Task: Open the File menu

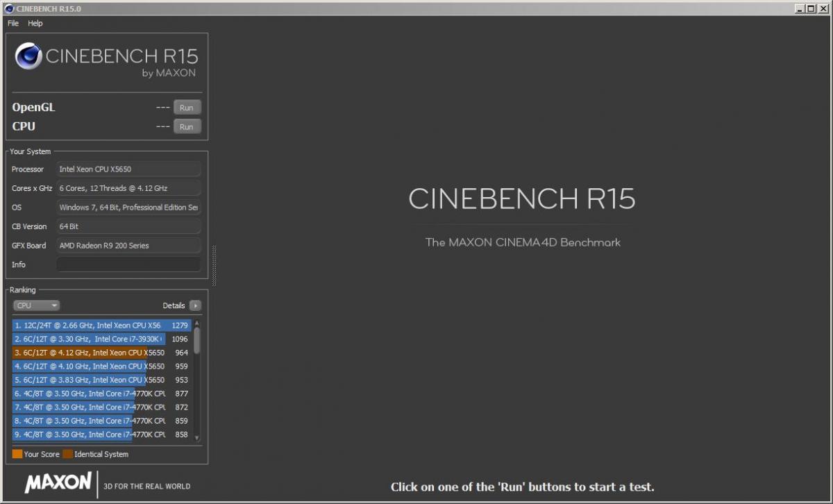Action: click(x=13, y=23)
